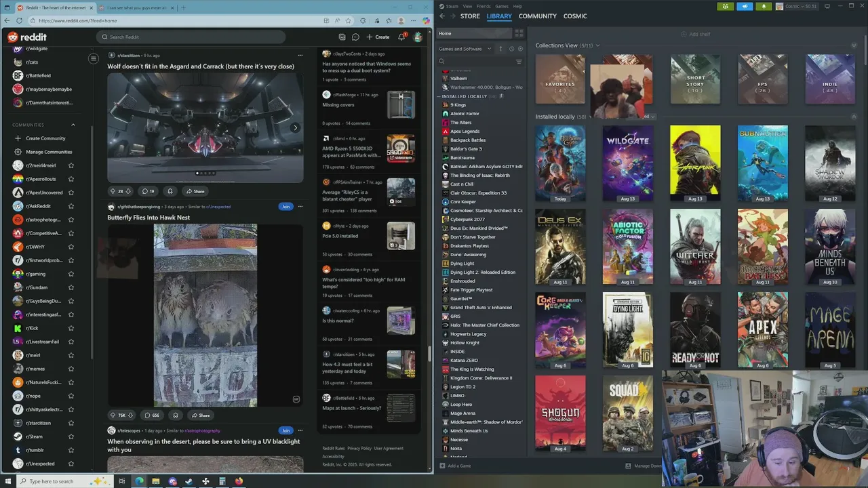Open Steam notifications bell button
This screenshot has width=868, height=488.
pos(764,6)
